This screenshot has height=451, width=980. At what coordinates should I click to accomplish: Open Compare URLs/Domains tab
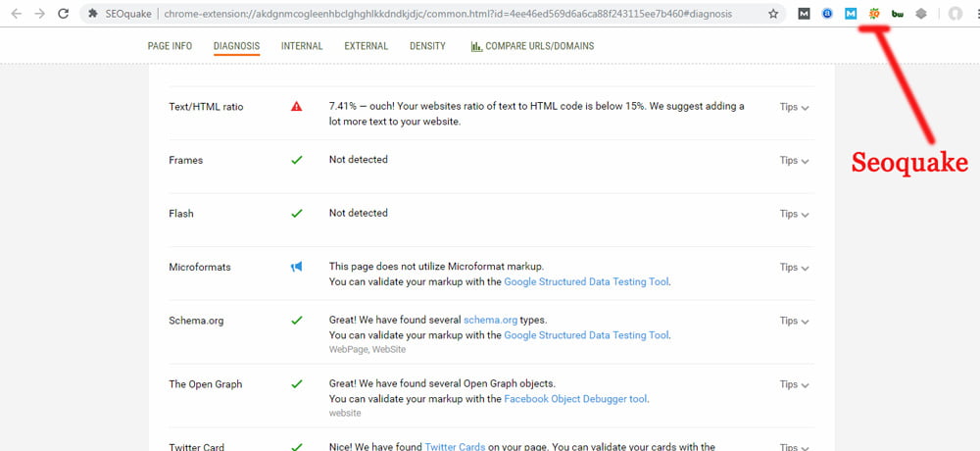point(532,46)
